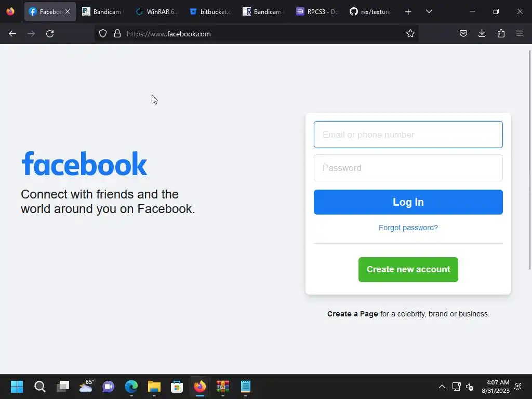The image size is (532, 399).
Task: Restore down the Firefox window
Action: tap(496, 11)
